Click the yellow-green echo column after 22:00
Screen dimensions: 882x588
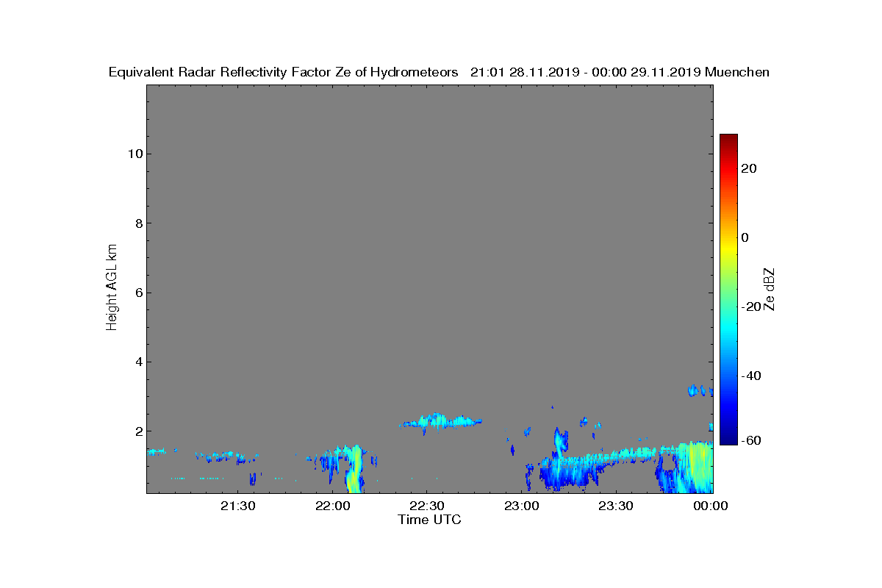[x=354, y=470]
